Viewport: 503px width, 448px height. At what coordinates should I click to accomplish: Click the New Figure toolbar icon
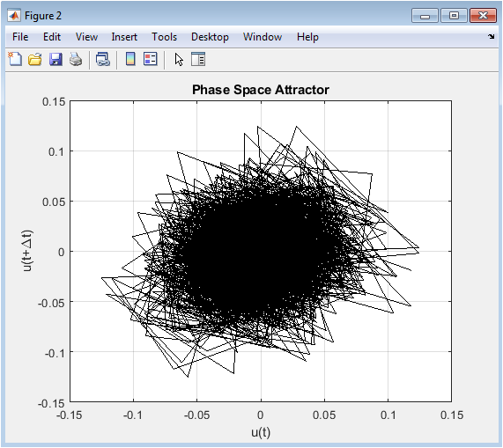click(x=15, y=59)
